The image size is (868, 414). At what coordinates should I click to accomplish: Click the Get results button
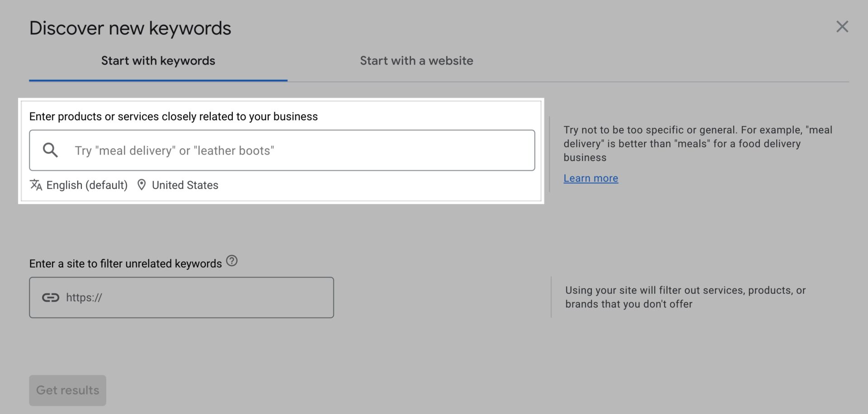point(67,390)
